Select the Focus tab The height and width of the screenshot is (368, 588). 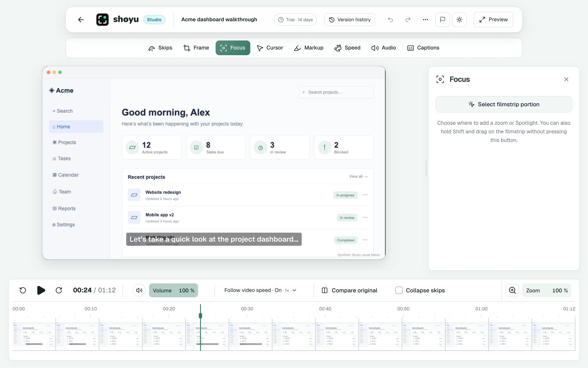pos(233,48)
